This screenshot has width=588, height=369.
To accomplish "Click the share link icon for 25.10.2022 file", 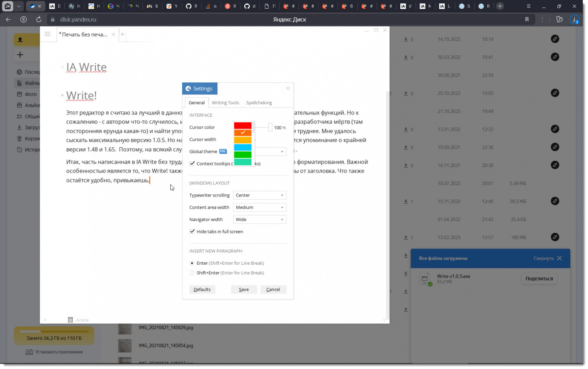I will [555, 93].
